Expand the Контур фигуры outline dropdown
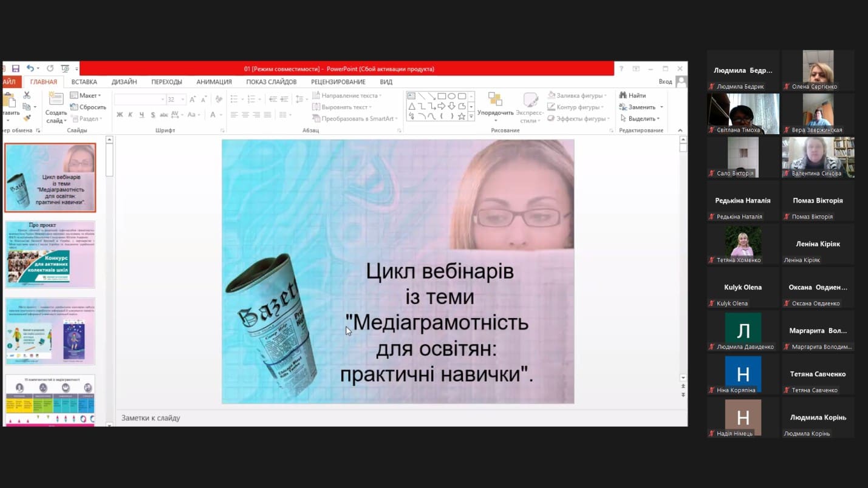The height and width of the screenshot is (488, 868). [x=575, y=107]
